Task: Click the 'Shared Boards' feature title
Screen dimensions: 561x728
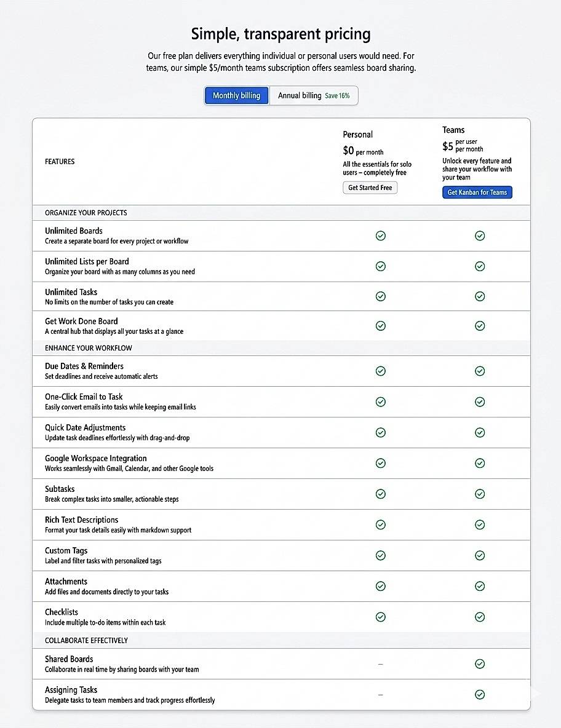Action: coord(69,659)
